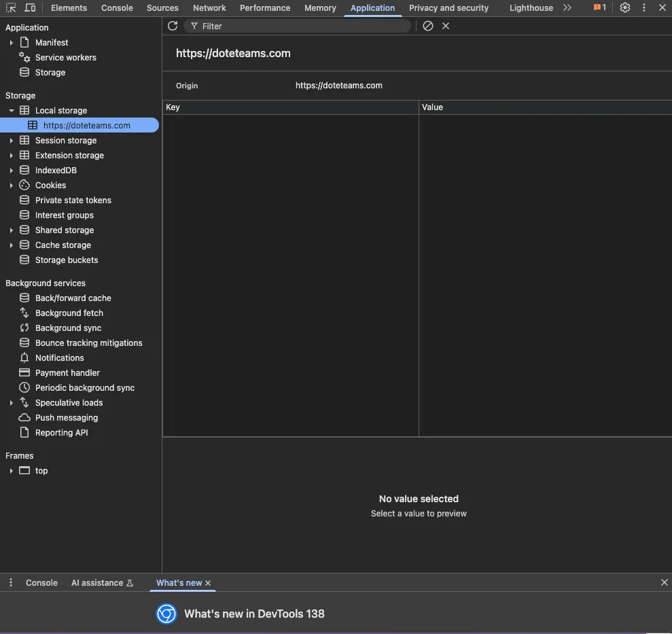Expand Extension storage tree arrow
Viewport: 672px width, 634px height.
tap(11, 156)
